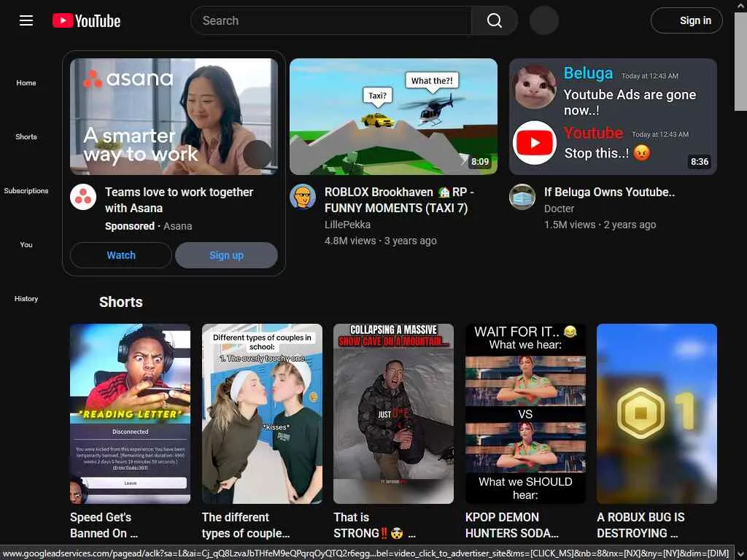Click the round overlay button on Asana ad
The width and height of the screenshot is (747, 560).
258,154
